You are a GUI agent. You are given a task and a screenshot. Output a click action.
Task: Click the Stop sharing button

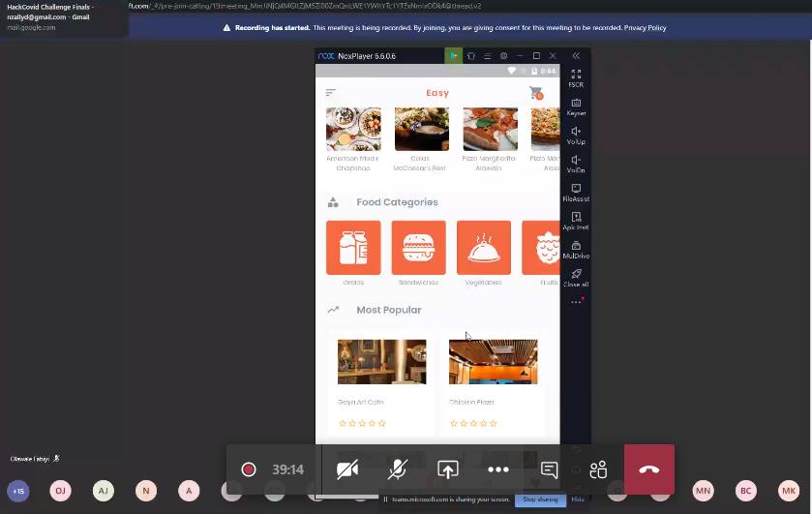click(540, 499)
